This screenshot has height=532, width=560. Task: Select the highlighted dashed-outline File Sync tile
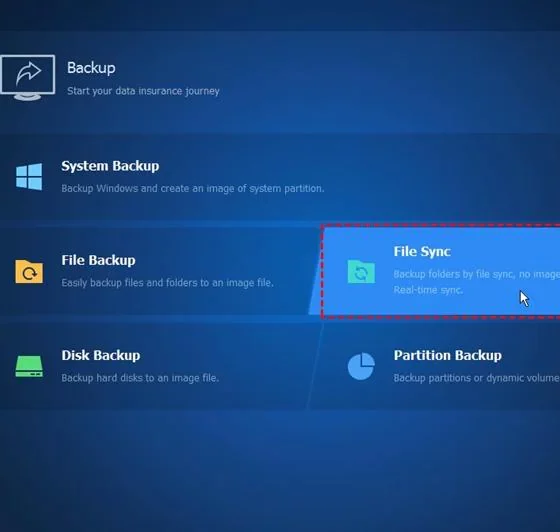(440, 271)
